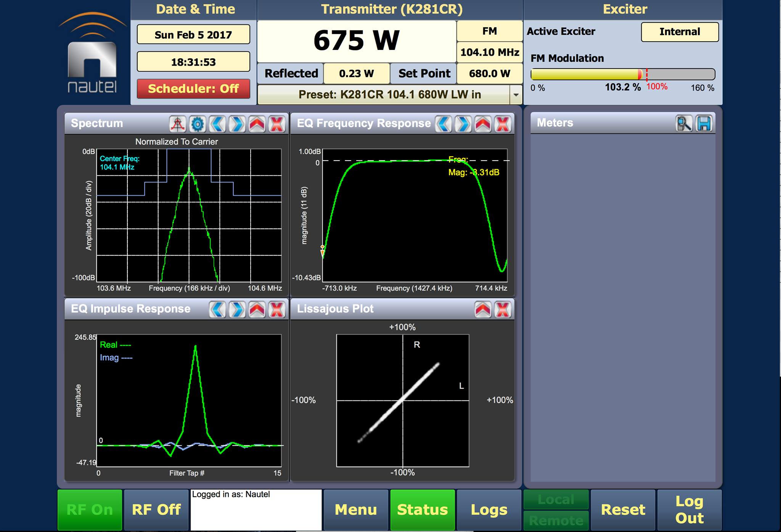This screenshot has width=781, height=532.
Task: Click the date Sun Feb 5 2017 field
Action: pyautogui.click(x=193, y=35)
